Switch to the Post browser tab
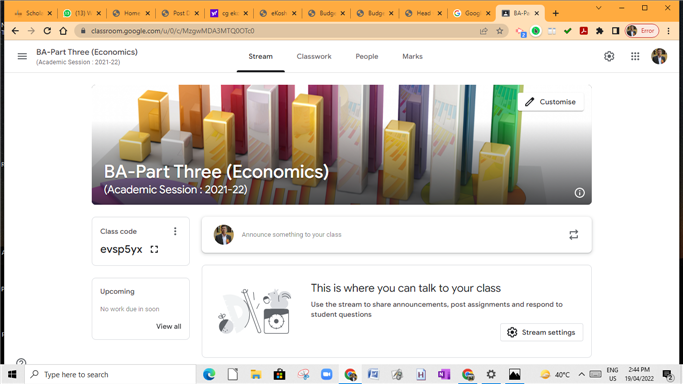The height and width of the screenshot is (384, 683). click(x=180, y=13)
